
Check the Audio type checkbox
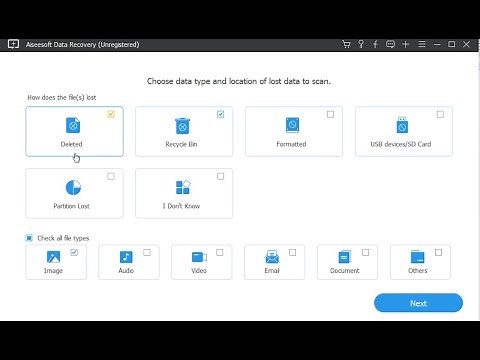(147, 252)
